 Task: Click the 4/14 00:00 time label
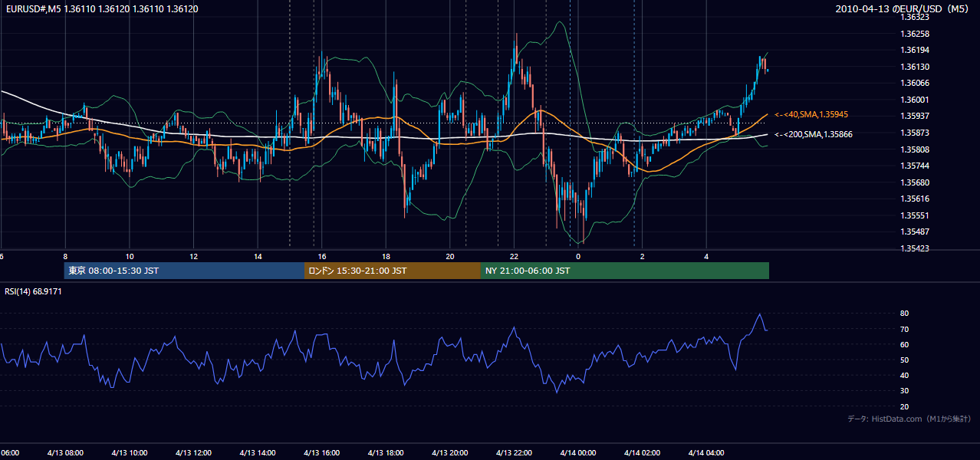pos(578,452)
